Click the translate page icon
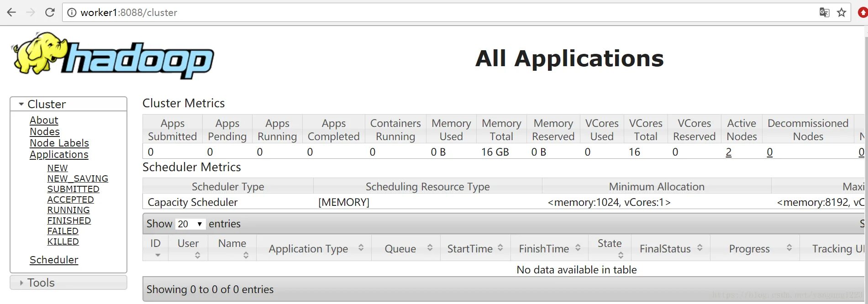 pos(824,12)
